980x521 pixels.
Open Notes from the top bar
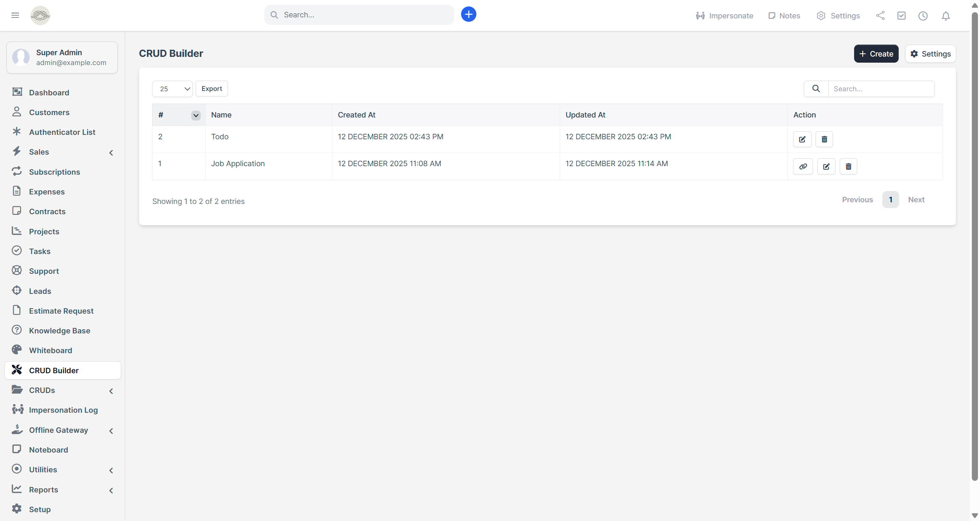tap(784, 16)
